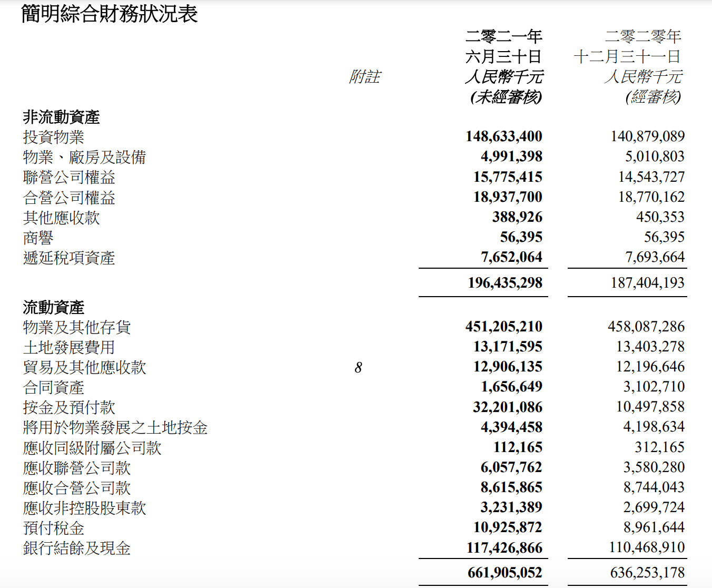Viewport: 712px width, 588px height.
Task: Click the current assets total 661,905,052
Action: pyautogui.click(x=505, y=573)
